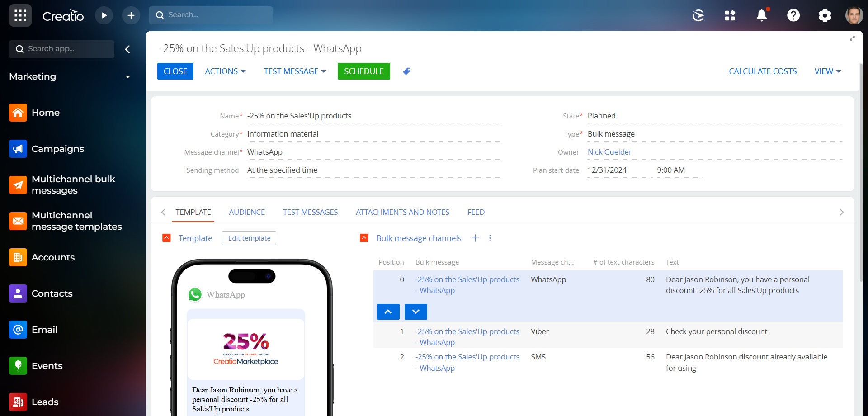The image size is (868, 416).
Task: Open the Home section in the sidebar
Action: click(46, 113)
